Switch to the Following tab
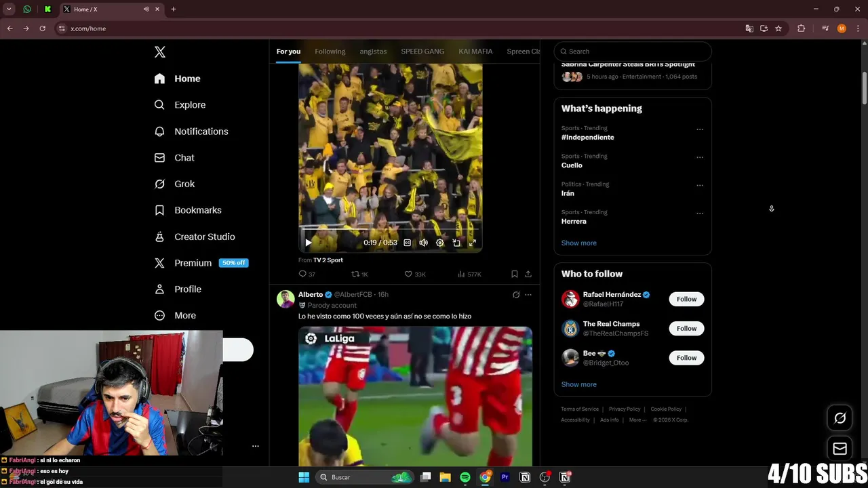 330,52
